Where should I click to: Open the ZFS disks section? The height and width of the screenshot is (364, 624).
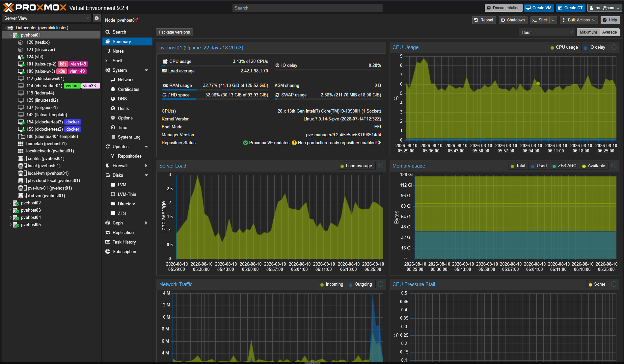122,213
